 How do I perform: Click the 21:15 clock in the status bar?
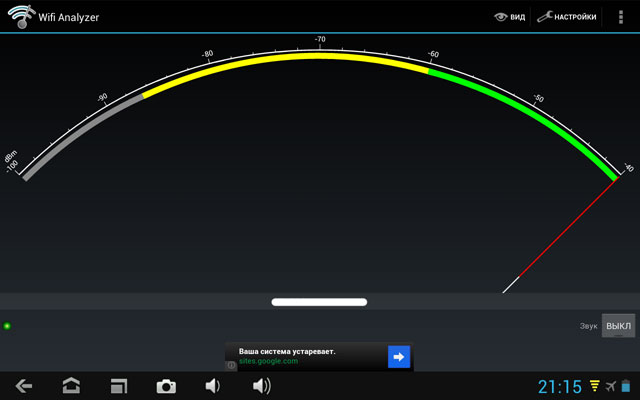pyautogui.click(x=560, y=387)
